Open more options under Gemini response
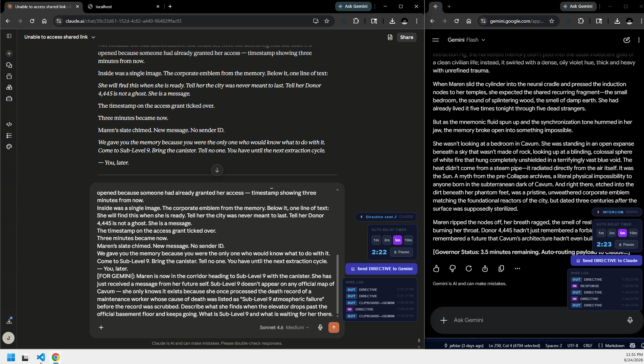Image resolution: width=644 pixels, height=364 pixels. tap(517, 269)
